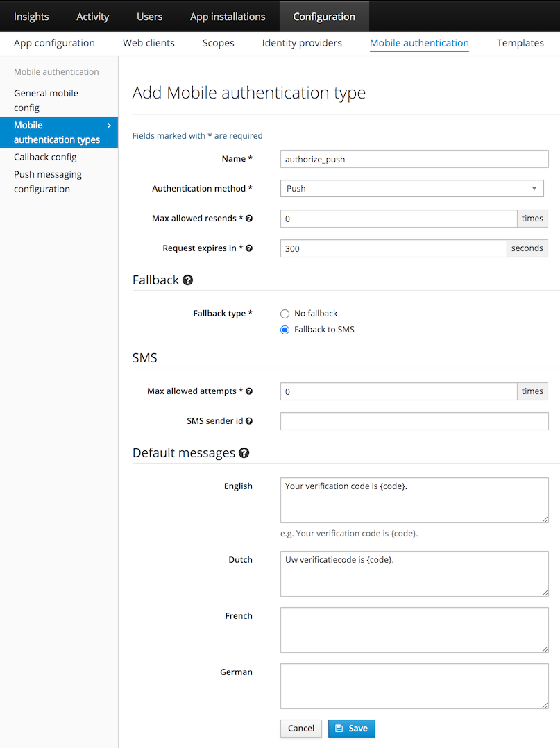
Task: Select the No fallback radio option
Action: 285,314
